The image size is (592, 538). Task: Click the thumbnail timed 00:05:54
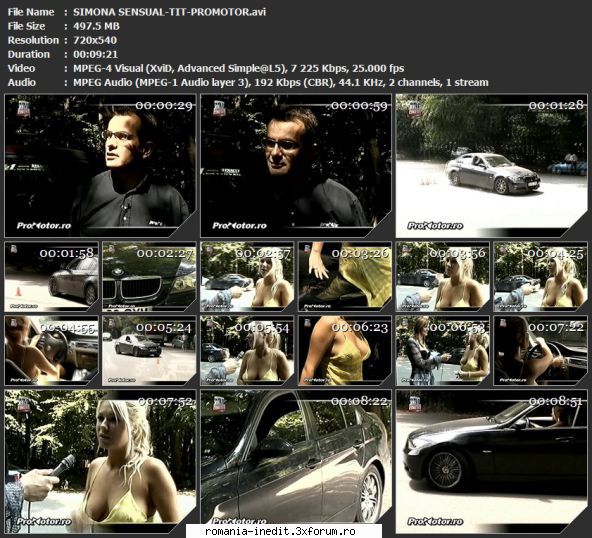247,351
